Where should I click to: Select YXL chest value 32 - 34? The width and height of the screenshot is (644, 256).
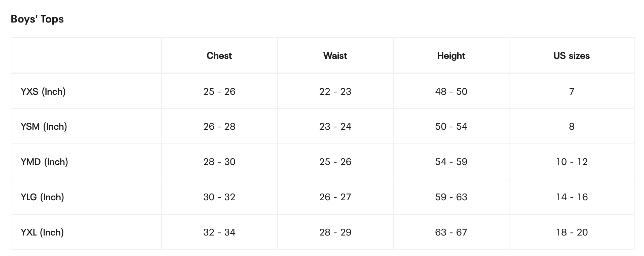(219, 232)
